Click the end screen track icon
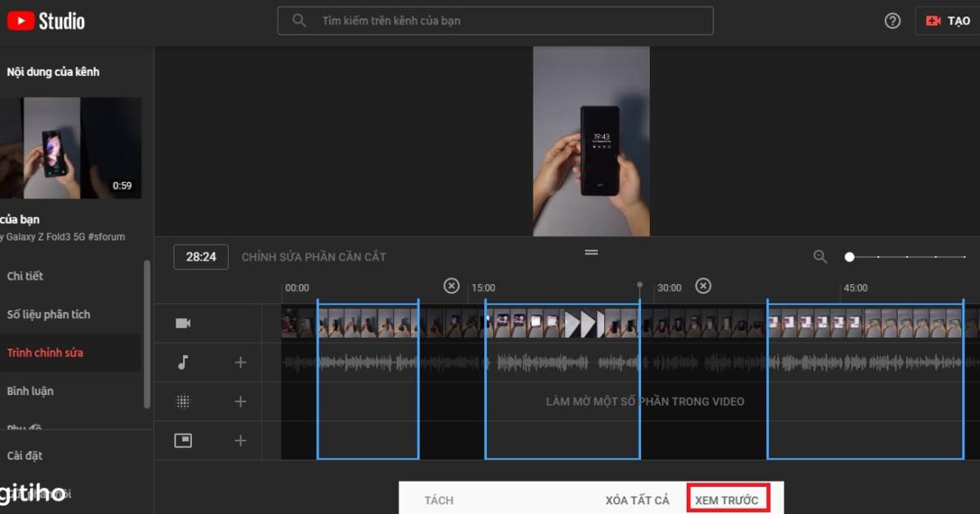This screenshot has width=980, height=514. pos(184,440)
